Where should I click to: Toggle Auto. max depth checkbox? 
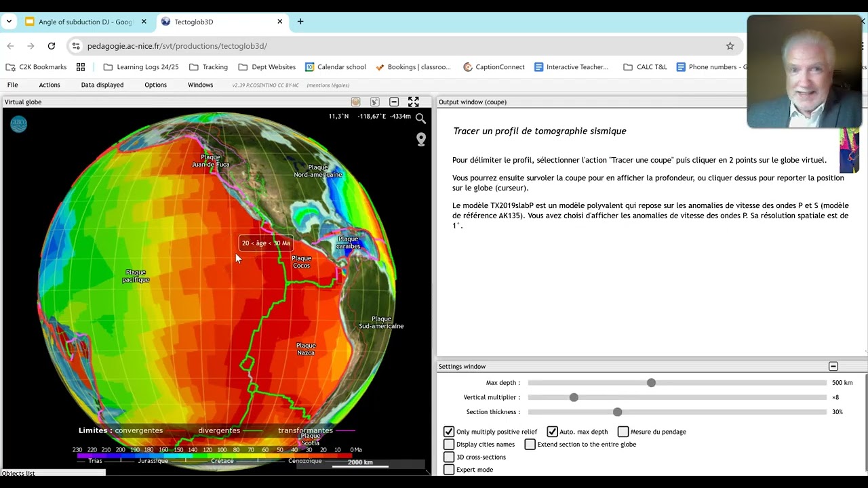552,432
